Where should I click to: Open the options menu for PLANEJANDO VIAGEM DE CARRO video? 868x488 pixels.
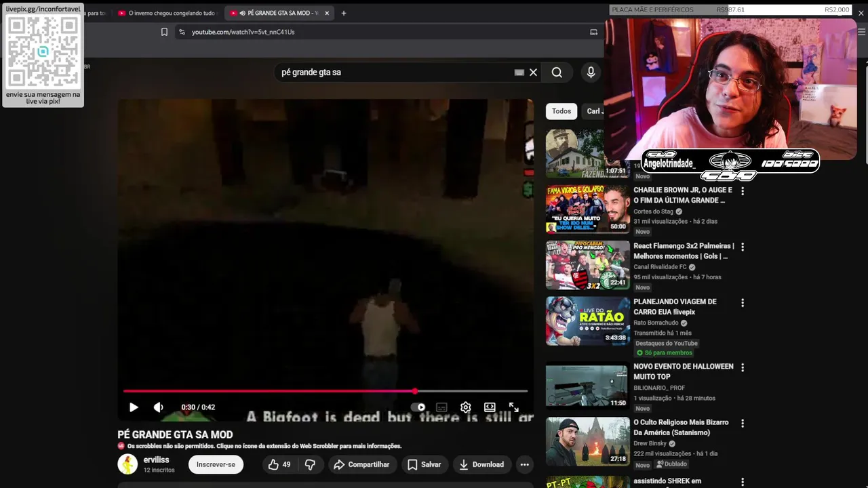point(743,302)
